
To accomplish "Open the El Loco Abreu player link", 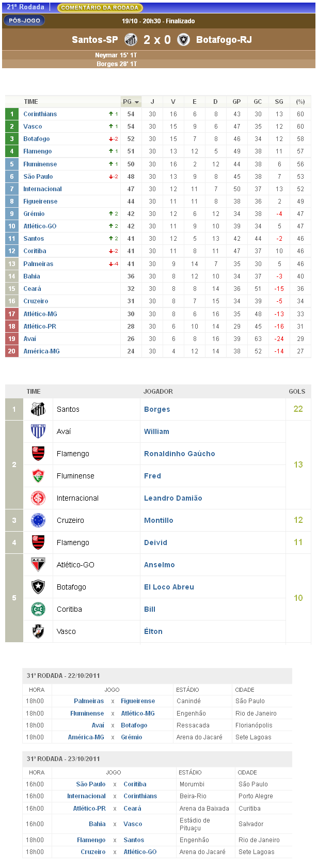I will (x=169, y=587).
